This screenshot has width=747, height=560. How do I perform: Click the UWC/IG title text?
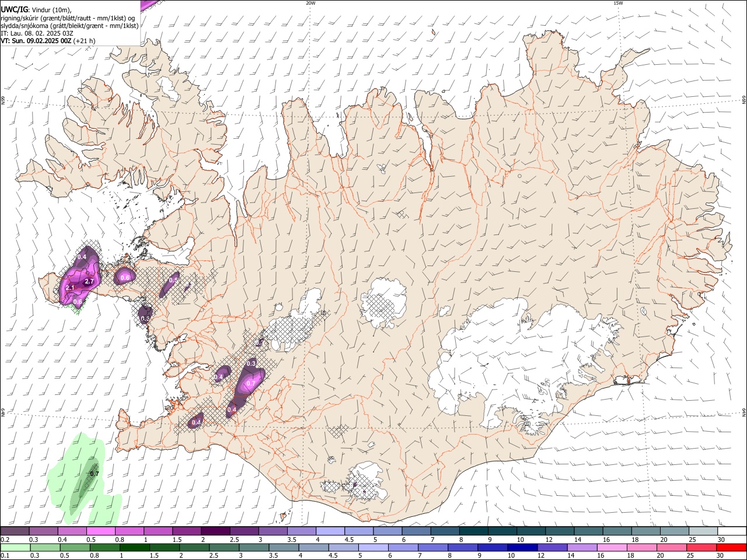pos(14,9)
